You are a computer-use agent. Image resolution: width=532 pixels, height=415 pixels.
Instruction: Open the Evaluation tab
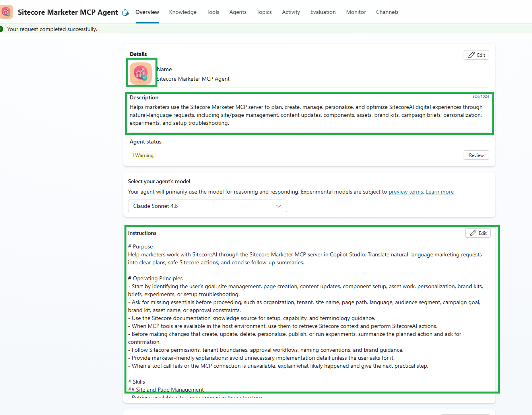click(323, 12)
